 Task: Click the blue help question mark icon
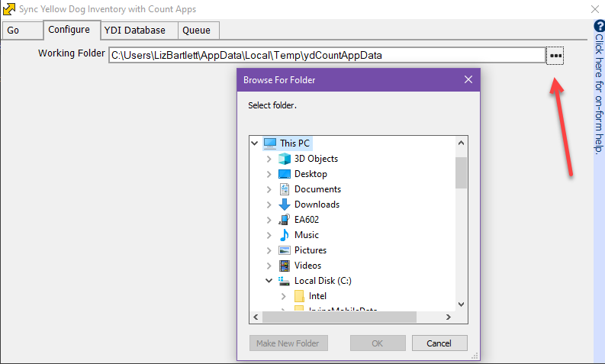pos(599,26)
